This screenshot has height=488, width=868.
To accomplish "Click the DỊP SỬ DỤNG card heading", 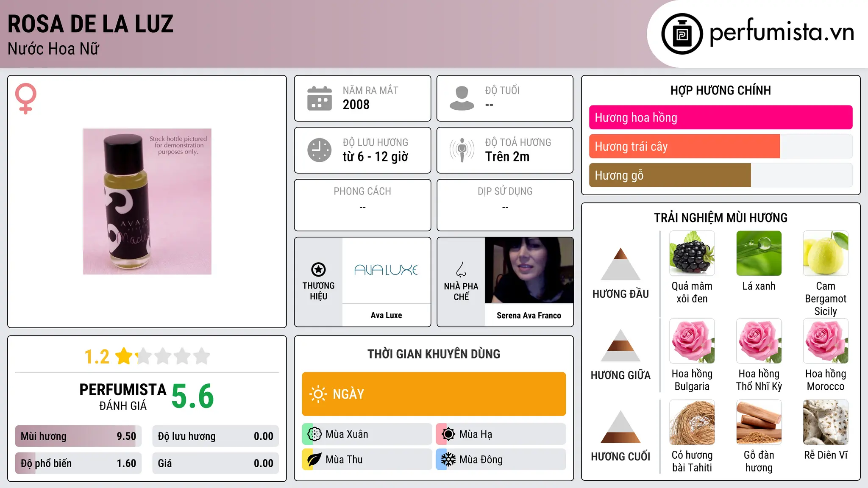I will [x=505, y=191].
